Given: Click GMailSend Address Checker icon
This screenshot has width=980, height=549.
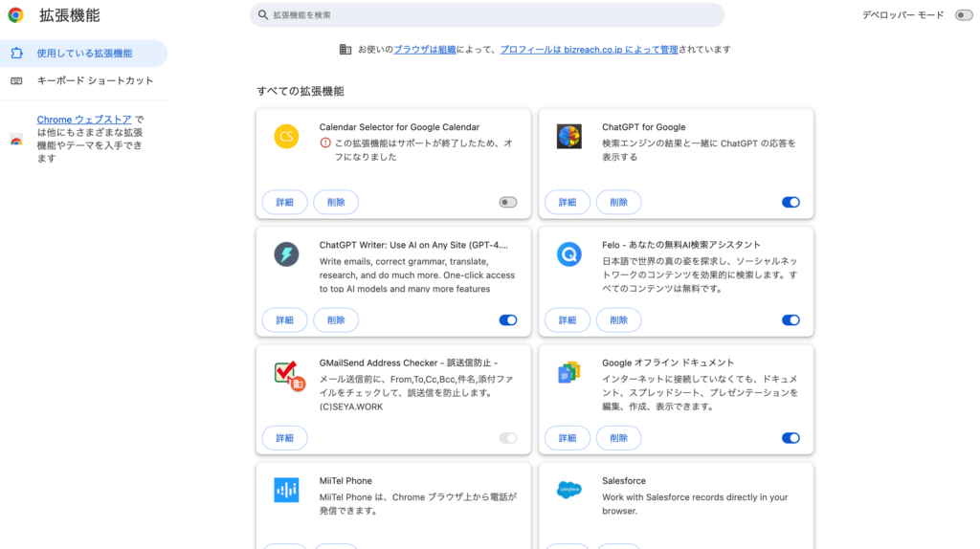Looking at the screenshot, I should pyautogui.click(x=289, y=375).
